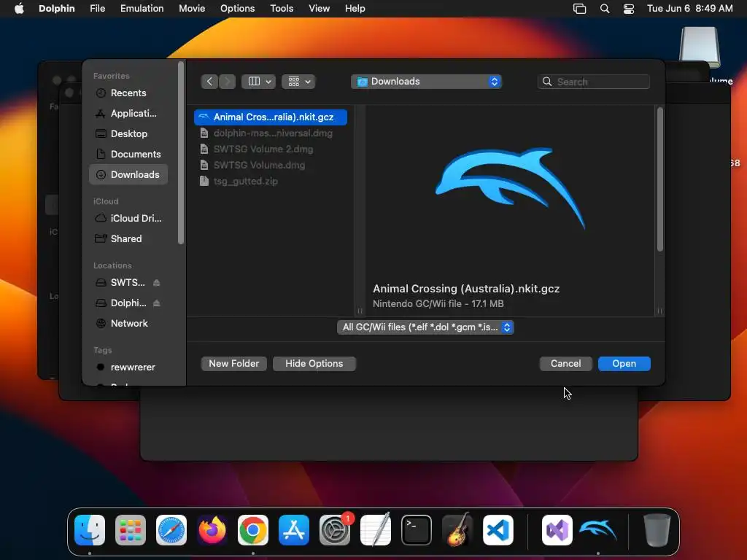Open the Options menu

point(237,8)
